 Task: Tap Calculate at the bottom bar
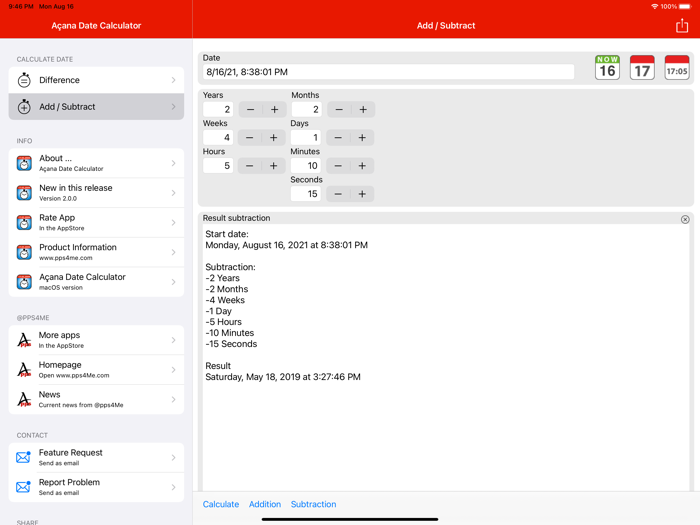(x=221, y=504)
